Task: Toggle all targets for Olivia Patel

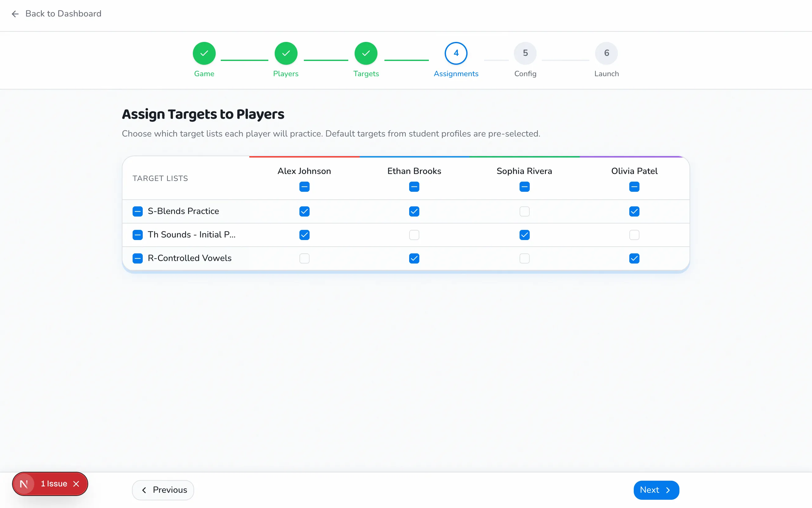Action: [x=634, y=186]
